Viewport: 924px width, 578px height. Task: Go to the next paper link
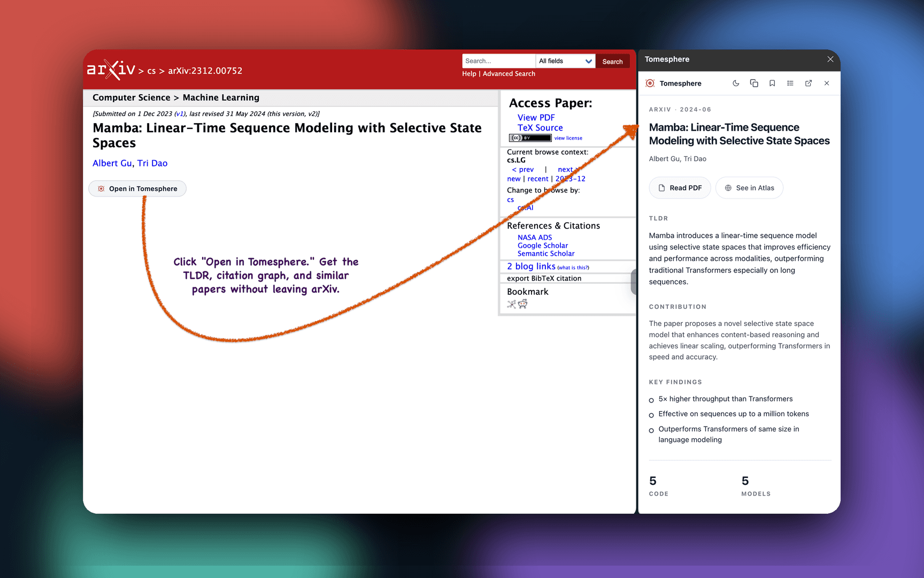pos(568,170)
